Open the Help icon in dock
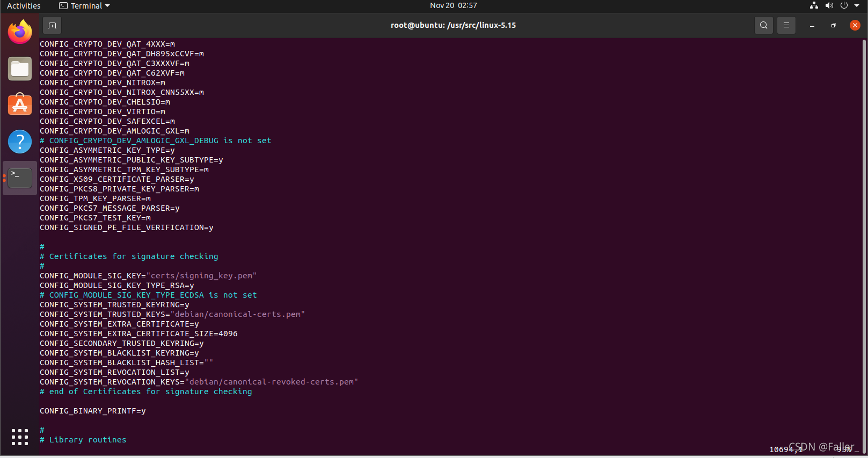This screenshot has width=868, height=458. coord(20,142)
